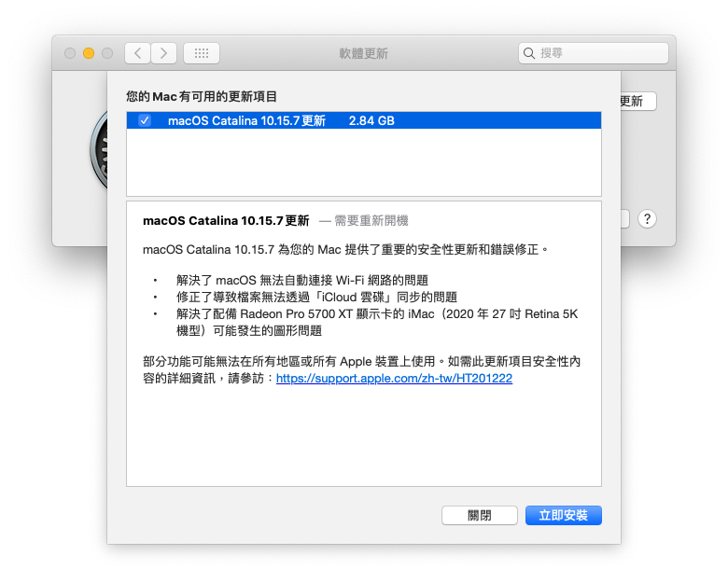The width and height of the screenshot is (728, 569).
Task: Click 關閉 close button
Action: (480, 515)
